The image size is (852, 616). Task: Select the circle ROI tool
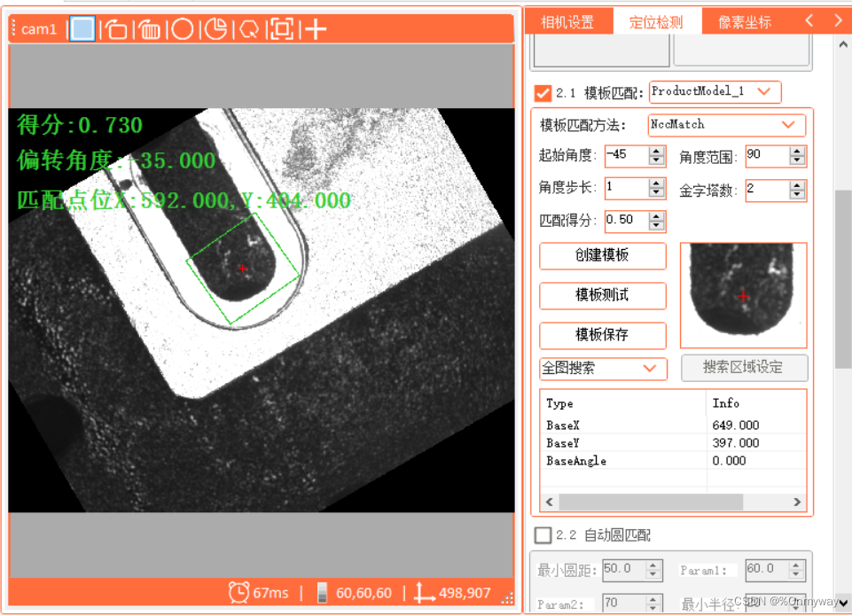pos(184,28)
